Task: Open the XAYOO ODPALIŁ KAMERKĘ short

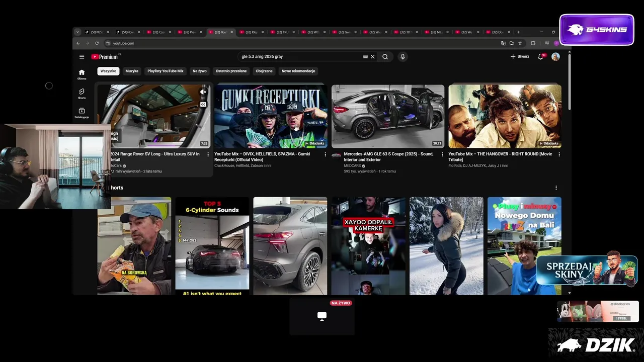Action: pyautogui.click(x=368, y=246)
